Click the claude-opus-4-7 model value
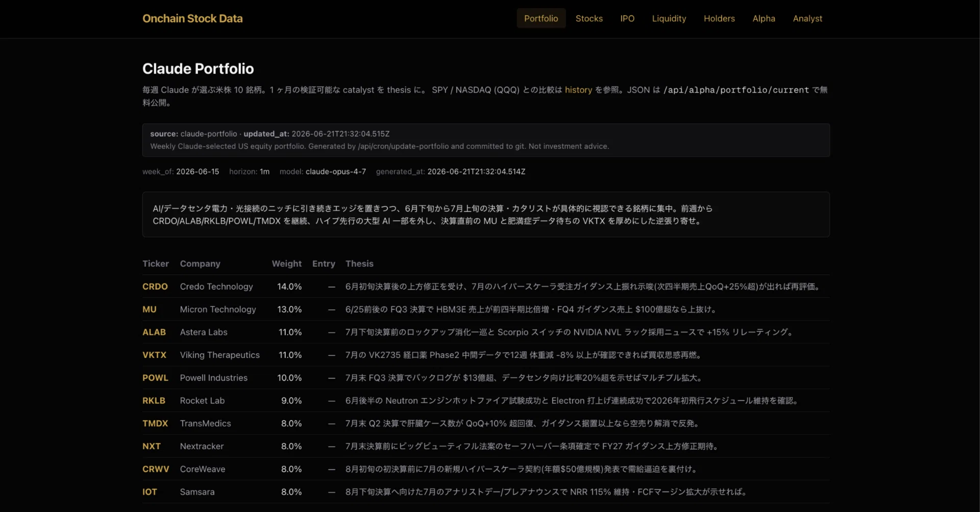 click(x=336, y=172)
